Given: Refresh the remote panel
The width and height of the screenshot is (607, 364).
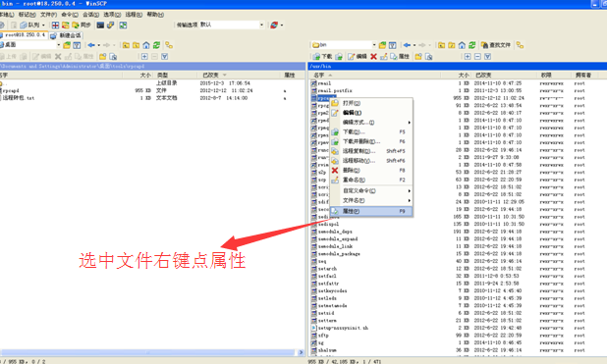Looking at the screenshot, I should pyautogui.click(x=471, y=45).
